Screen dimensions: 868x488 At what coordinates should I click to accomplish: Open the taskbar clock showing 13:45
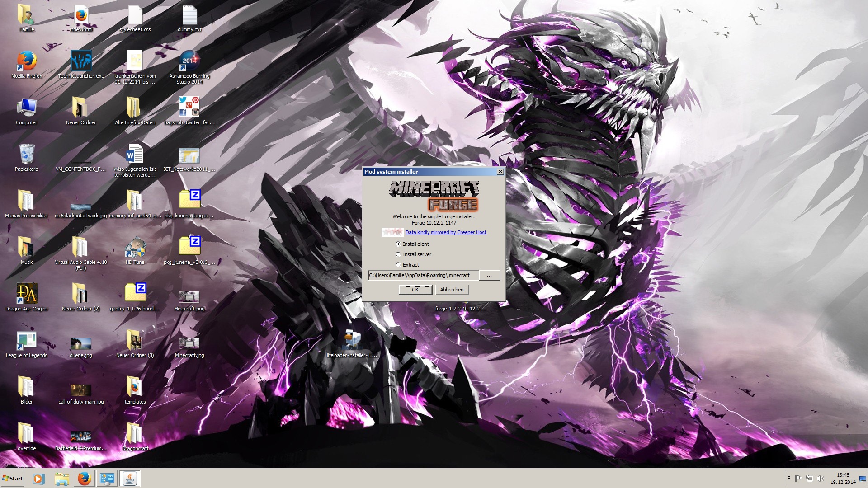[x=843, y=479]
